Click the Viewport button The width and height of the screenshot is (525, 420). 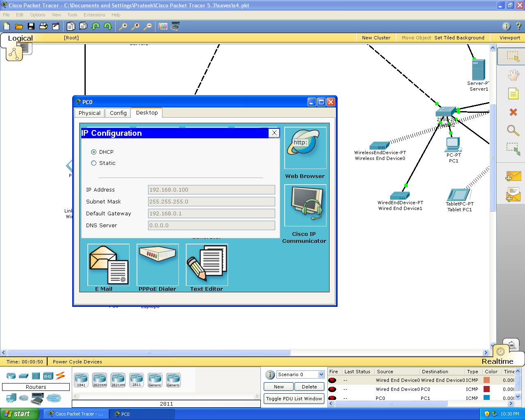click(x=510, y=38)
